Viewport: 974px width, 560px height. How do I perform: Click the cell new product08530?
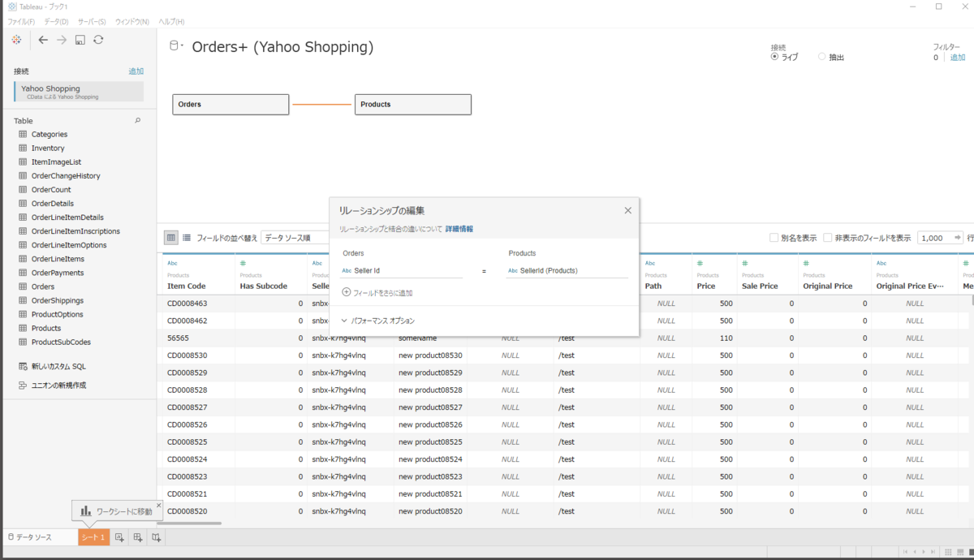[x=430, y=355]
